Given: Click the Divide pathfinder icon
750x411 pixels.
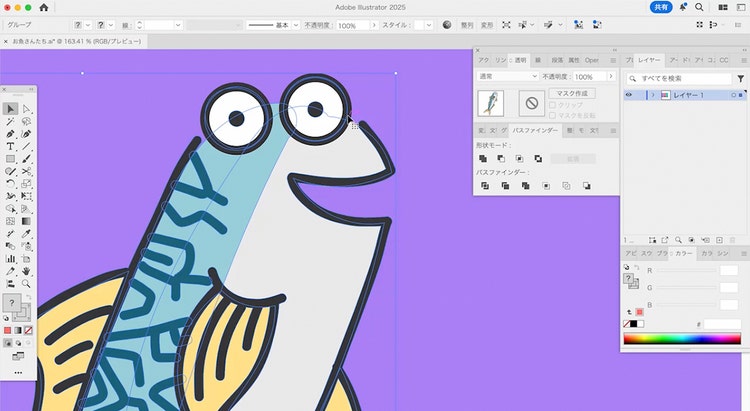Looking at the screenshot, I should 485,186.
